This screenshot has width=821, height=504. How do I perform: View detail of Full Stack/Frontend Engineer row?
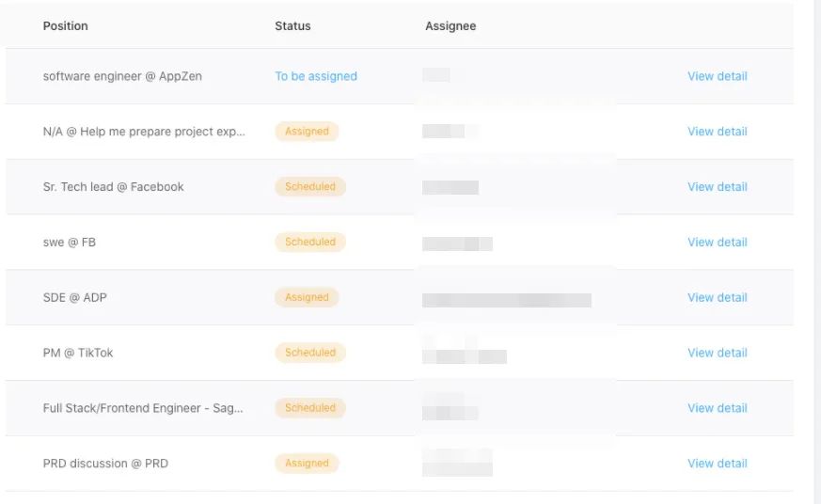click(717, 408)
